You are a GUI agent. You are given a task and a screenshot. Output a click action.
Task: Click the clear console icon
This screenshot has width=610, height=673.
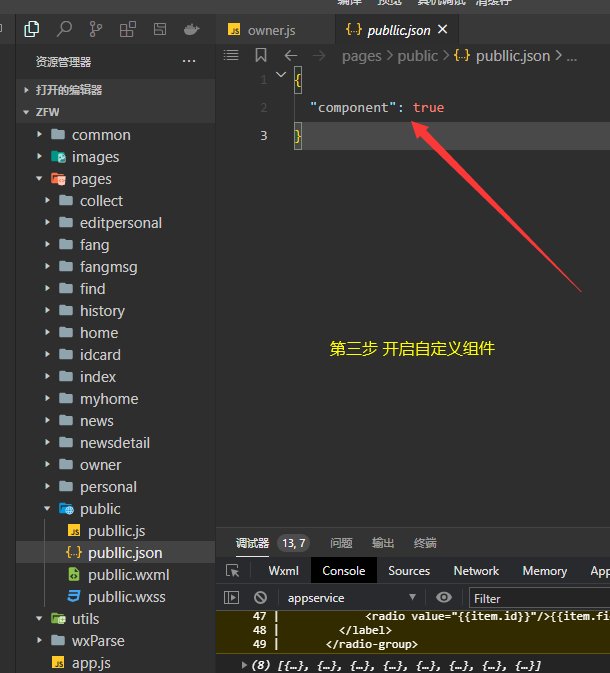260,598
